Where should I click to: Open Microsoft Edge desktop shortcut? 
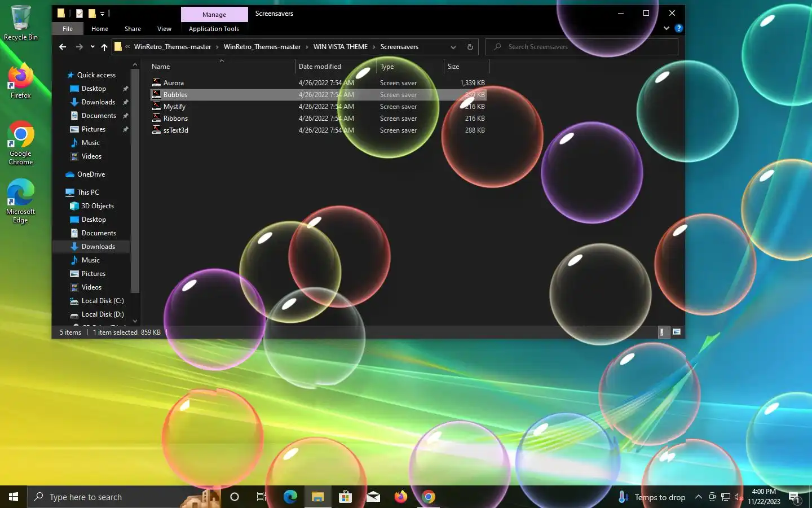[21, 202]
